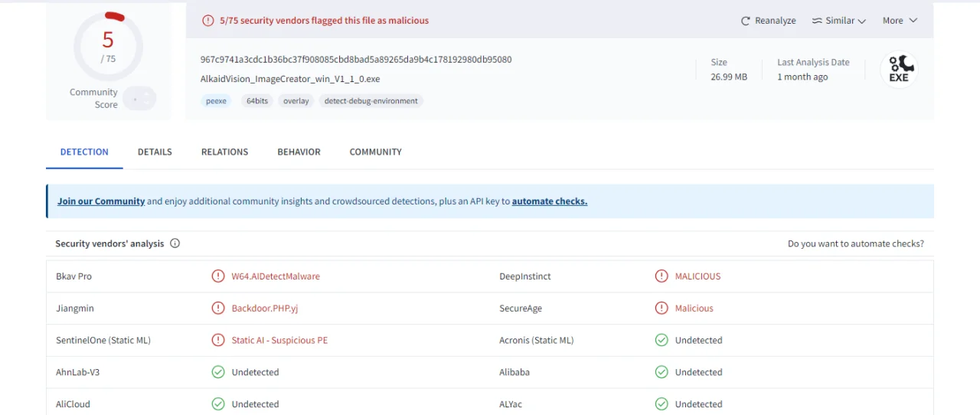Open the More dropdown menu

(x=900, y=21)
